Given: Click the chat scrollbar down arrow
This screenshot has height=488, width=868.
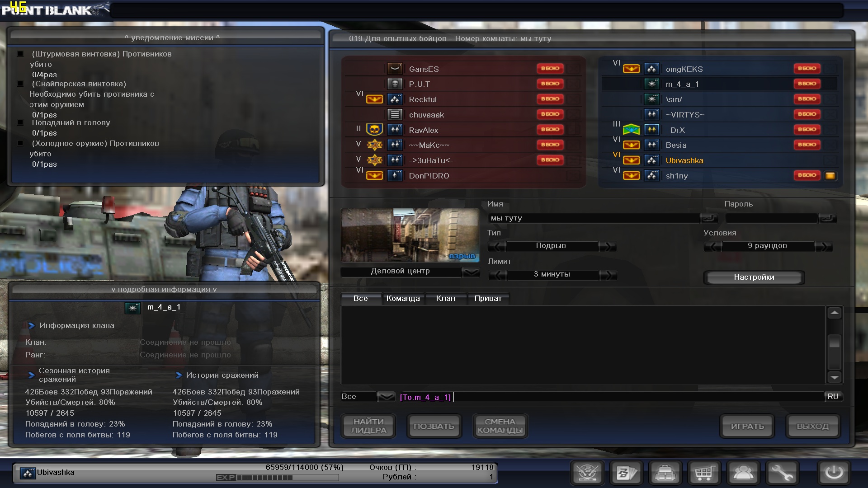Looking at the screenshot, I should click(834, 377).
